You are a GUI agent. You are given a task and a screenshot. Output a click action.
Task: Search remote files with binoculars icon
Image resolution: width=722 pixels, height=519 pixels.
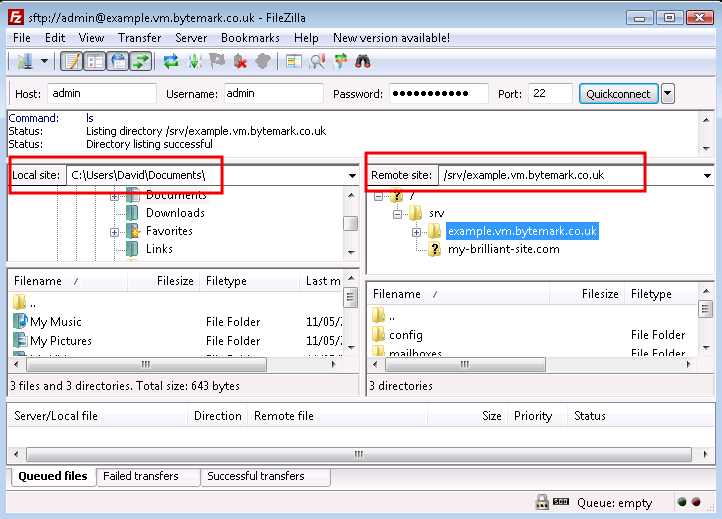click(363, 61)
